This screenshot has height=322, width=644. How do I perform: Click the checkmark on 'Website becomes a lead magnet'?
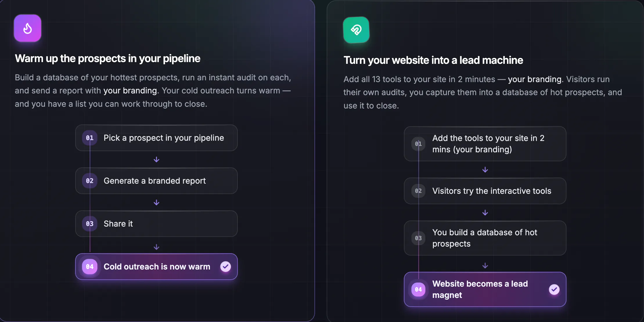554,289
